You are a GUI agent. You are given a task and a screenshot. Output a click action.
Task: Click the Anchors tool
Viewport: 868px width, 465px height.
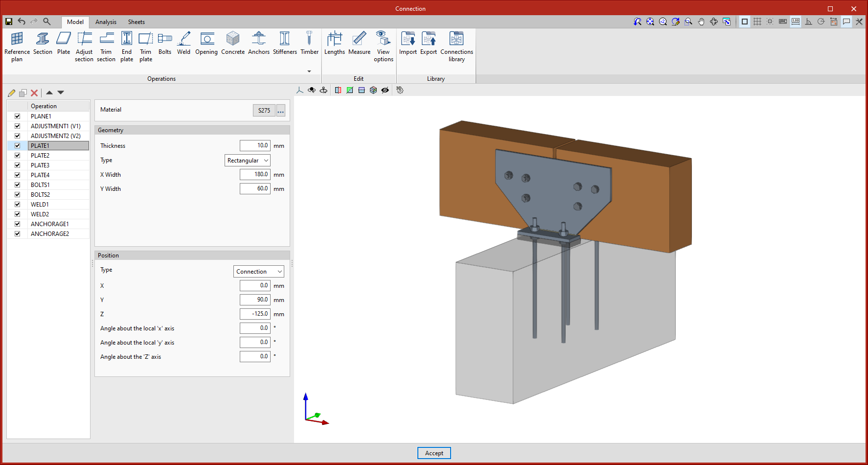pos(258,44)
